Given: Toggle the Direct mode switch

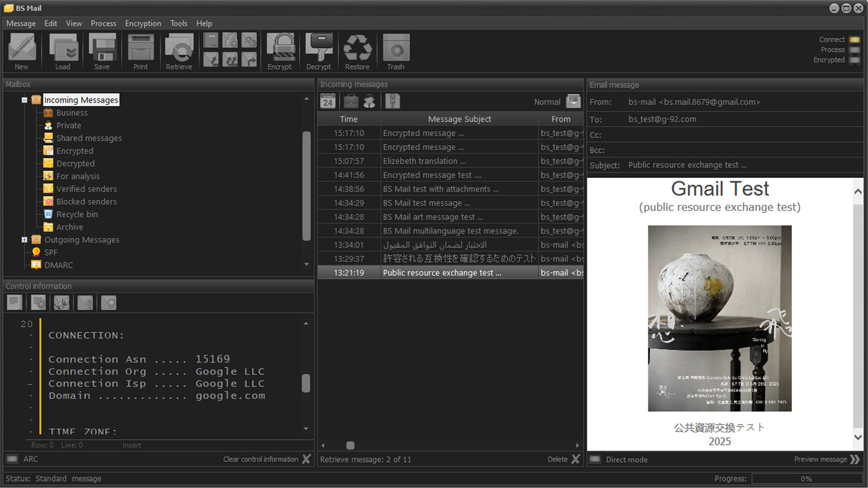Looking at the screenshot, I should pos(595,459).
